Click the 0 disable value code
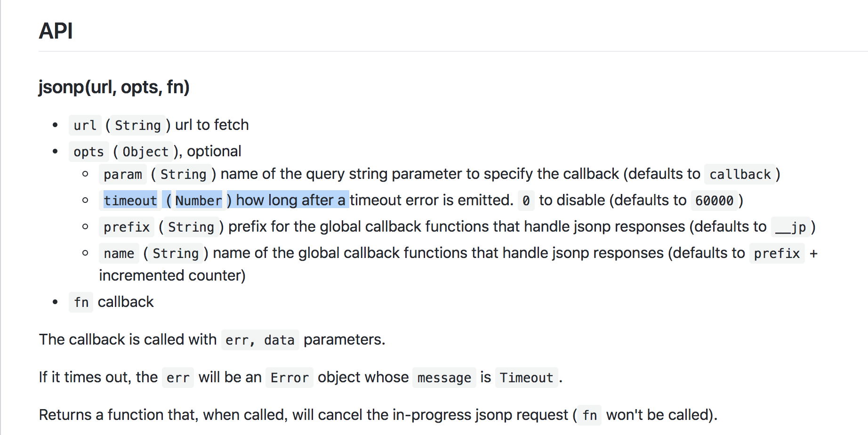Screen dimensions: 868x435 tap(526, 201)
